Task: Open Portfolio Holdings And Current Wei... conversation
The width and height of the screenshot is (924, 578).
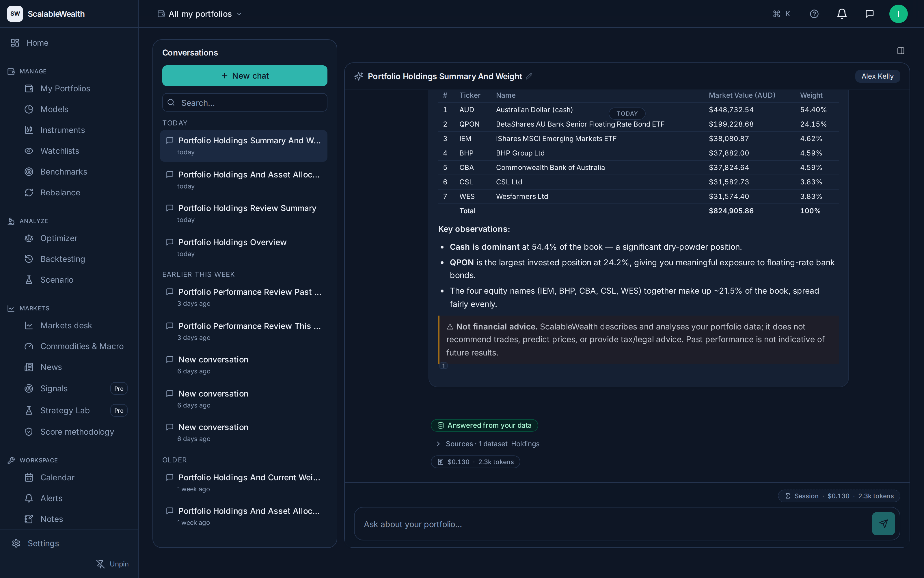Action: coord(244,483)
